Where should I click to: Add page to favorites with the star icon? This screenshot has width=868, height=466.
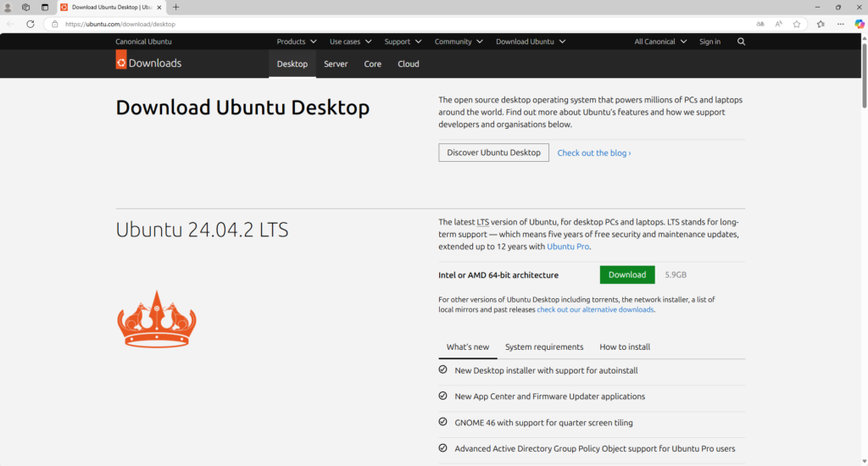point(797,24)
